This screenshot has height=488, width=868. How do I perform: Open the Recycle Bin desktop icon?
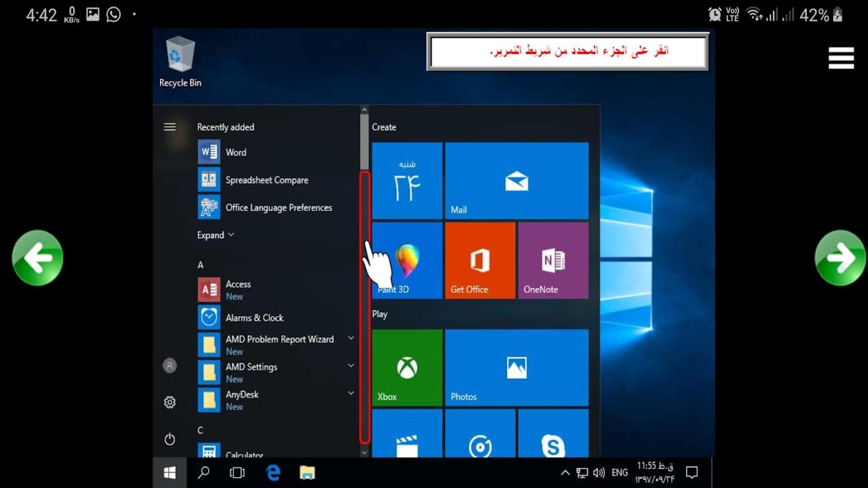coord(180,62)
